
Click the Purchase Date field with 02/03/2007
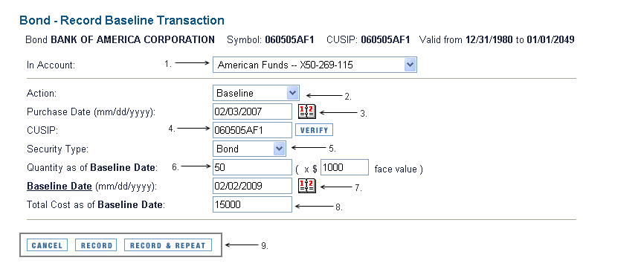coord(252,111)
